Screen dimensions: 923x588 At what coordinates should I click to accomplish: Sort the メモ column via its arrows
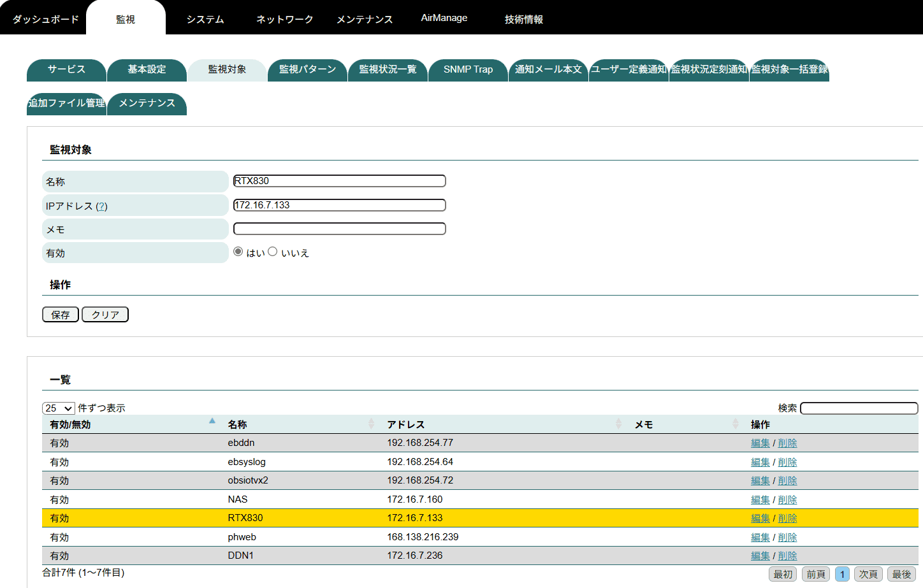[736, 424]
